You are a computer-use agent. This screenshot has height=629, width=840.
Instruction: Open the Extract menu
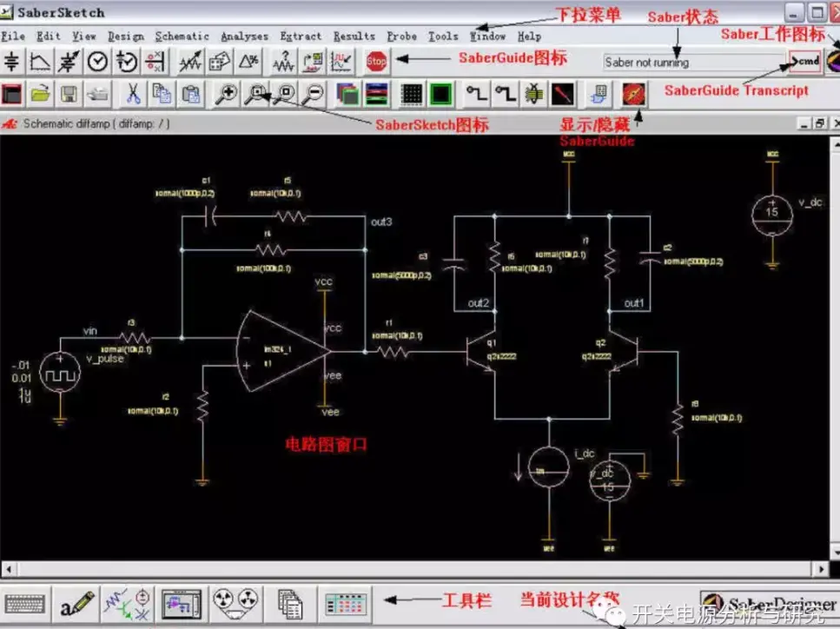tap(301, 36)
